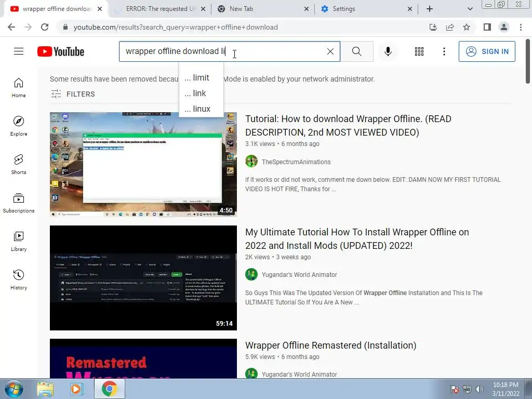Image resolution: width=532 pixels, height=399 pixels.
Task: Open Subscriptions in sidebar
Action: pos(19,203)
